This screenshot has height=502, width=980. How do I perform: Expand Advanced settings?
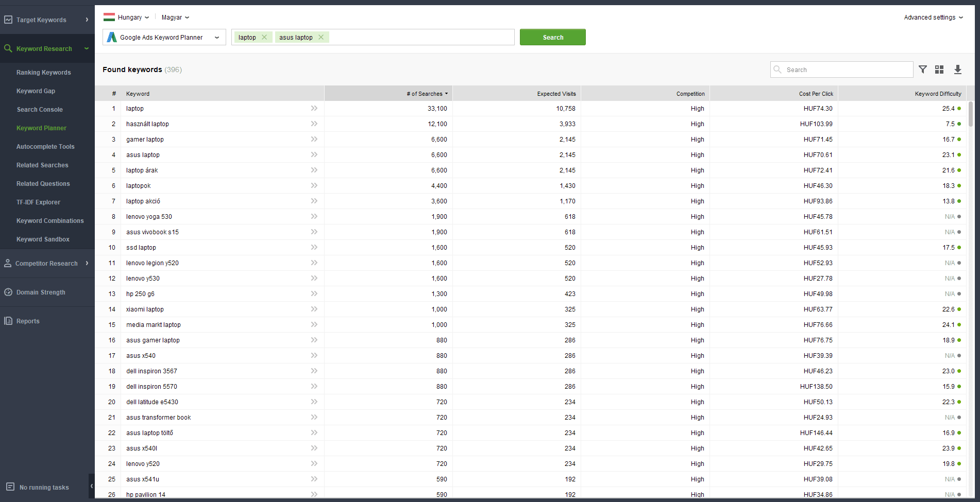(x=933, y=17)
